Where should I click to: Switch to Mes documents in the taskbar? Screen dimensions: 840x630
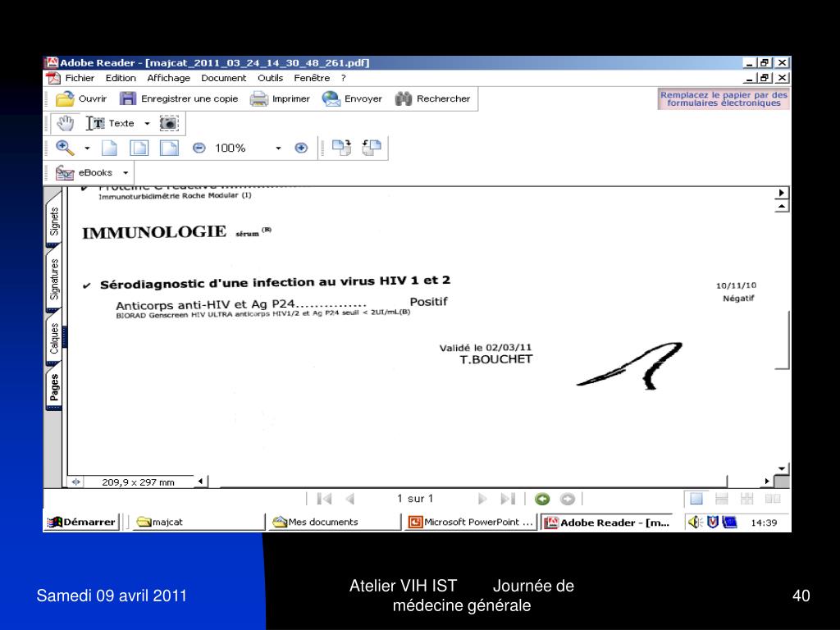tap(333, 522)
